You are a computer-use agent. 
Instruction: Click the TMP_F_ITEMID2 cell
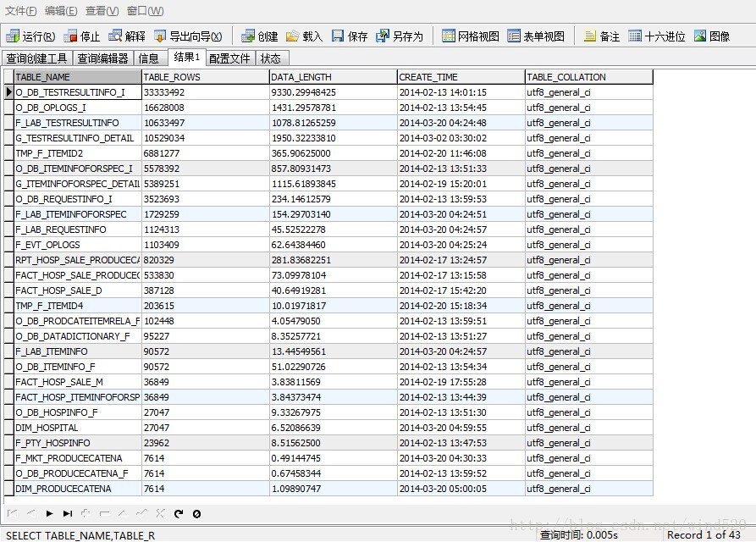pyautogui.click(x=78, y=153)
